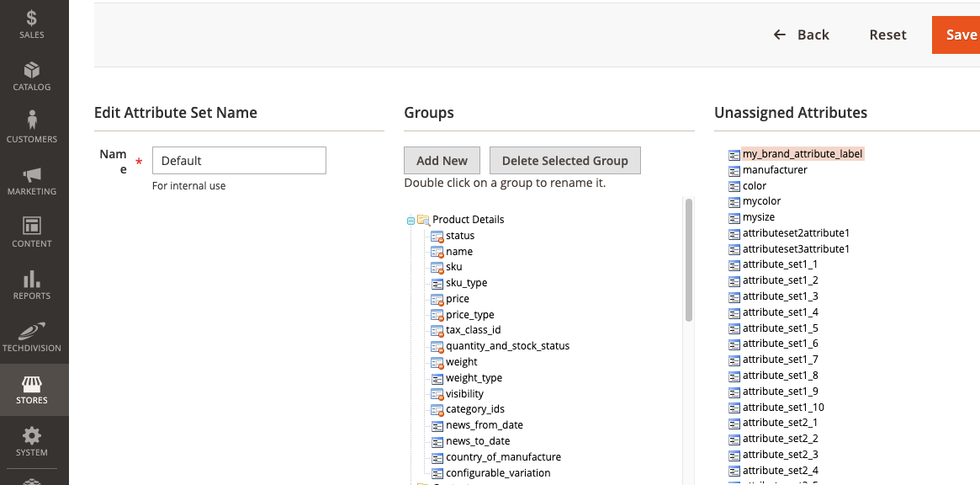
Task: Select attribute_set2_2 in unassigned list
Action: point(780,439)
